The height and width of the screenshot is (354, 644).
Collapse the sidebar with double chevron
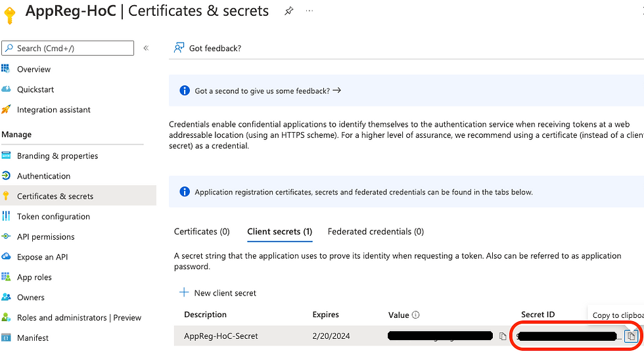click(146, 48)
